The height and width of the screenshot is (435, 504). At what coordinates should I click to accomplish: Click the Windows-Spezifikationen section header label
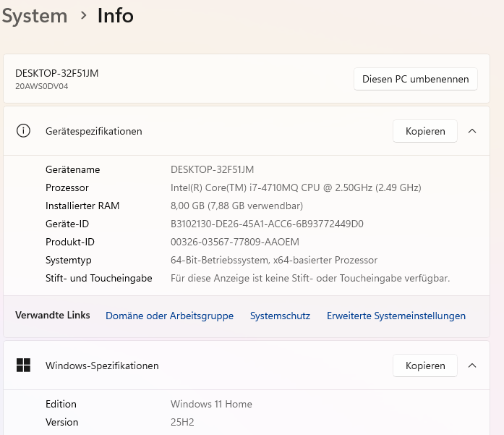click(102, 366)
